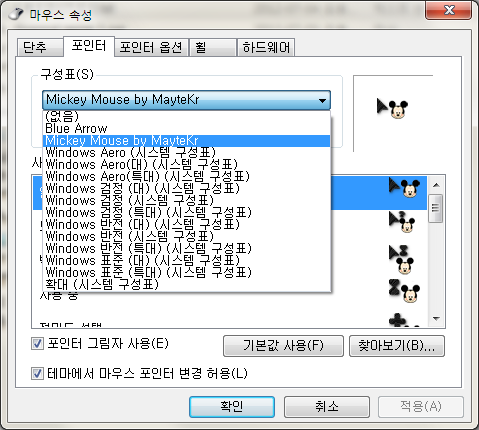Image resolution: width=479 pixels, height=430 pixels.
Task: Choose Windows 반전 (특대) (시스템 구성표)
Action: click(187, 248)
